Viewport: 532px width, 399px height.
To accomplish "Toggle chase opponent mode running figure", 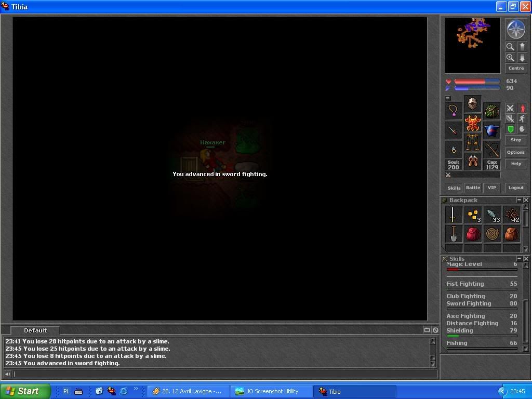I will coord(522,118).
